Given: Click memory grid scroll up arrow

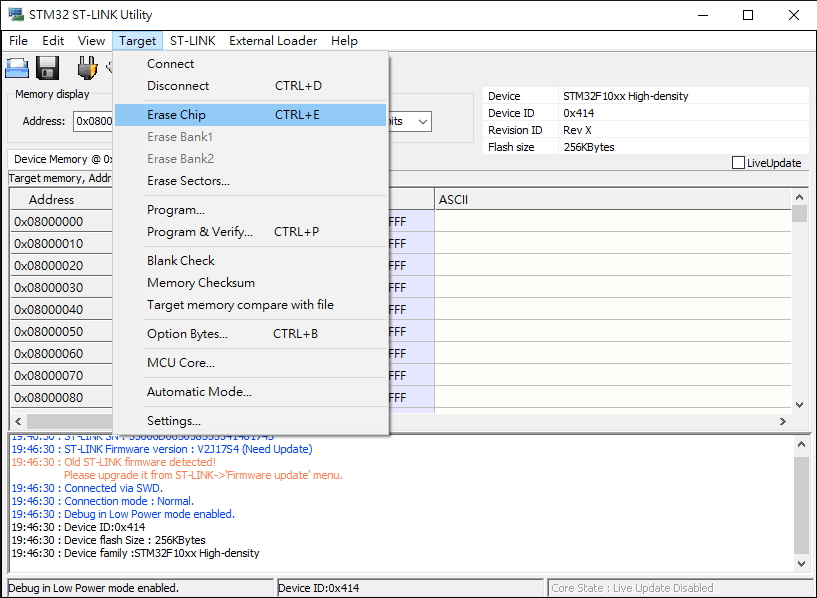Looking at the screenshot, I should pyautogui.click(x=799, y=197).
